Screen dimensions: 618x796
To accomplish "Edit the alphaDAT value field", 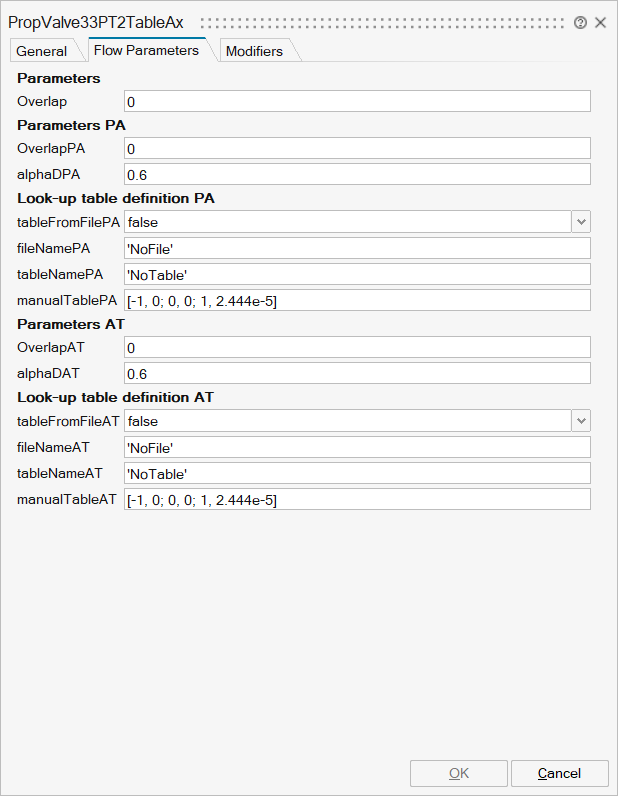I will [x=357, y=373].
